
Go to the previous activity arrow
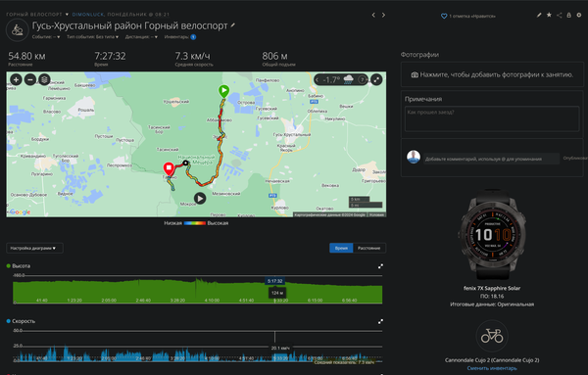click(373, 15)
